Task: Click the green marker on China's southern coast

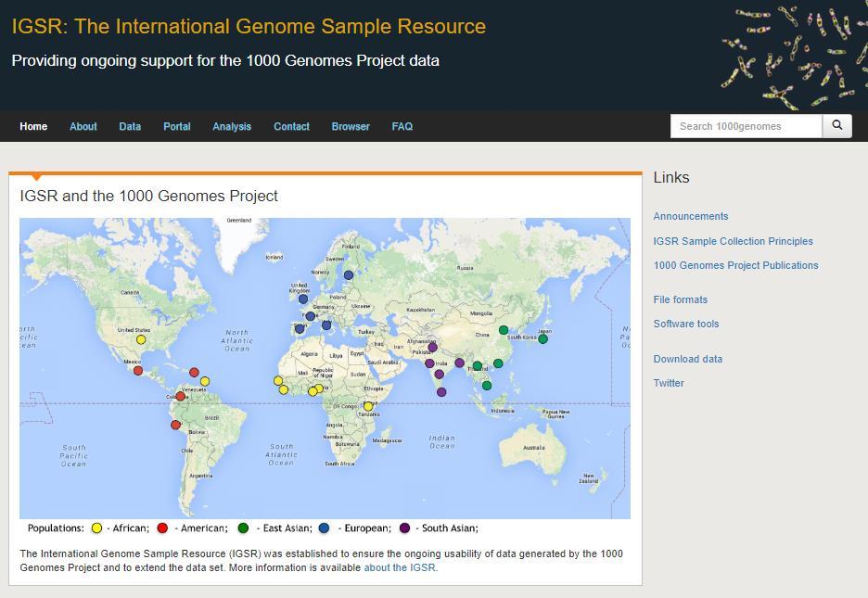Action: [498, 363]
